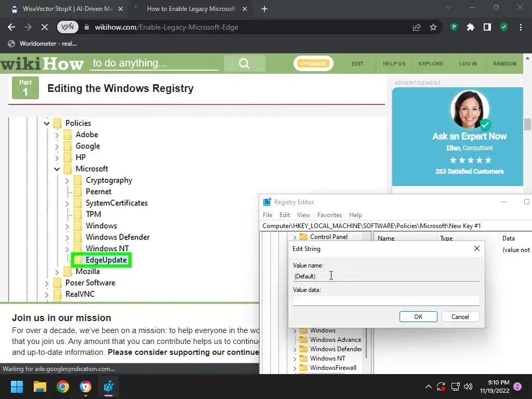Click the volume speaker tray icon

click(468, 387)
